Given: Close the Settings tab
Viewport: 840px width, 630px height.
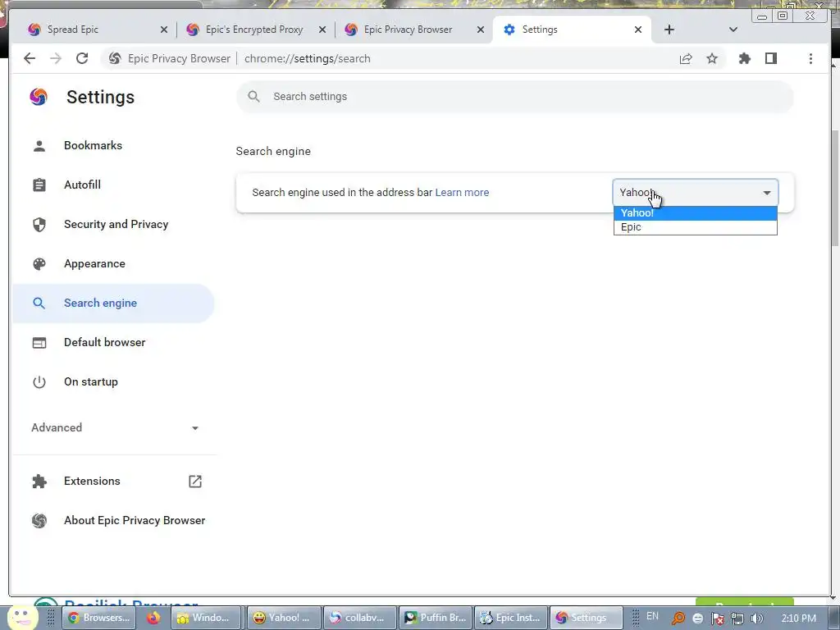Looking at the screenshot, I should pyautogui.click(x=638, y=30).
